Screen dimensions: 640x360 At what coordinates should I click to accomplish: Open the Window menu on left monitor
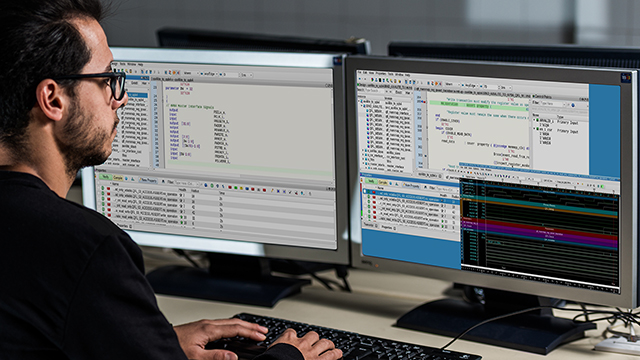click(x=131, y=64)
